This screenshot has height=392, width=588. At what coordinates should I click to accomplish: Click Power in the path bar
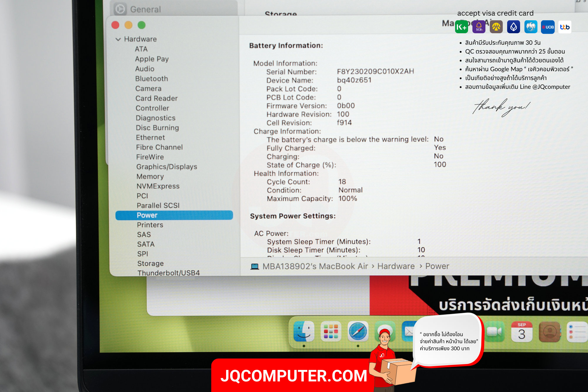437,266
